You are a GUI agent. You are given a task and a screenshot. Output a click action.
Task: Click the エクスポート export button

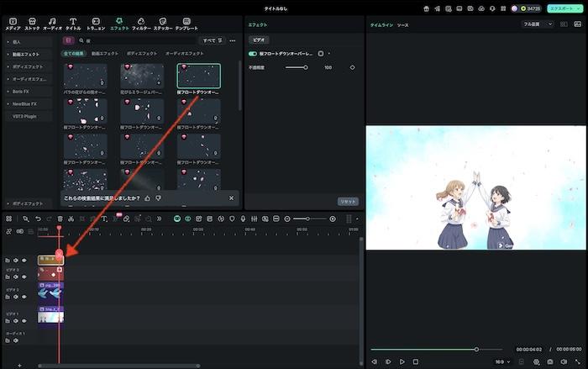[x=563, y=8]
